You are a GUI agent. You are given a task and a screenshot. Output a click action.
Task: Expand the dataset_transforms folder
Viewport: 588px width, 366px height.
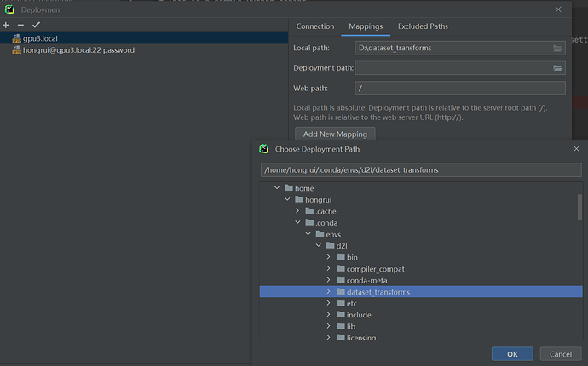328,292
